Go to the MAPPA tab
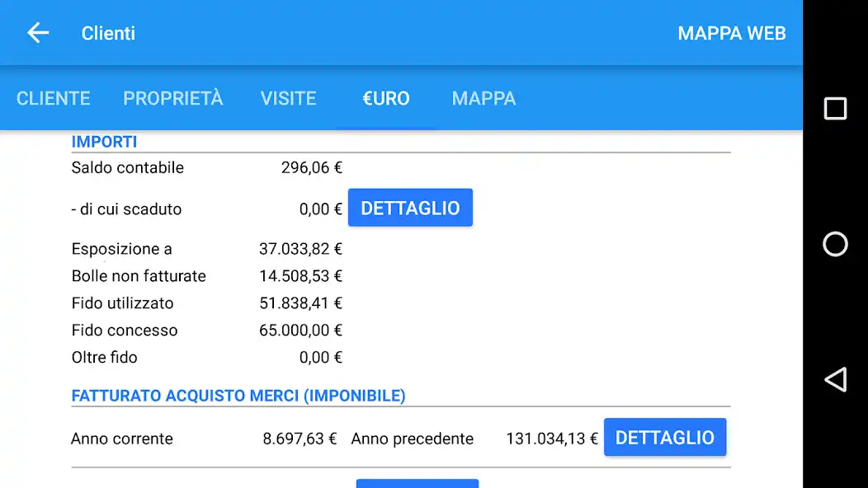 pos(484,98)
